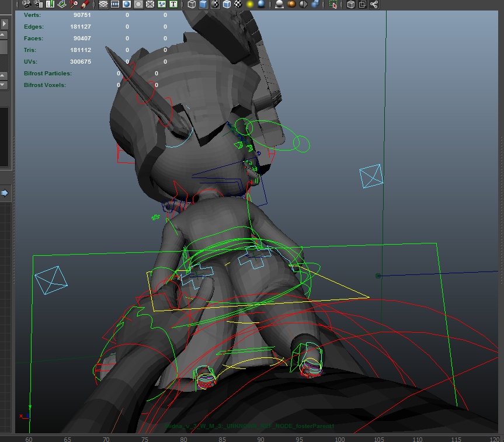Click X-Ray Active Components overlapping squares
The height and width of the screenshot is (442, 504).
(363, 4)
